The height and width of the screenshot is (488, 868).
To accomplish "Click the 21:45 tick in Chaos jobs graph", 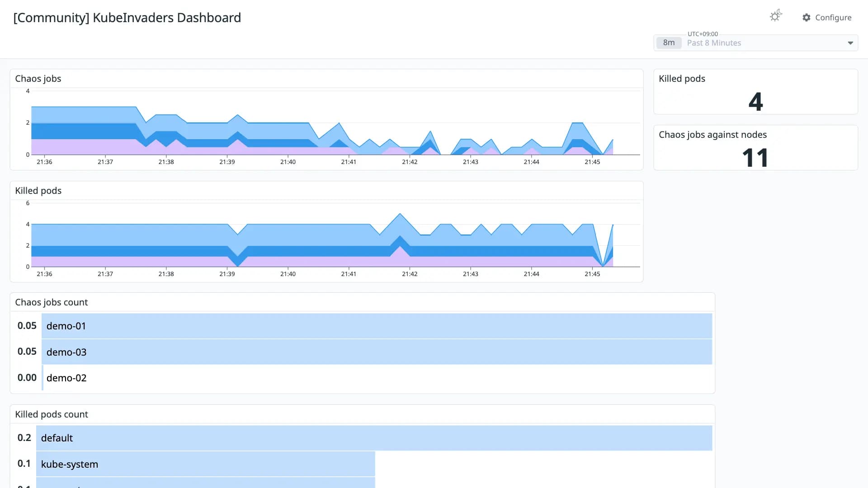I will [592, 162].
